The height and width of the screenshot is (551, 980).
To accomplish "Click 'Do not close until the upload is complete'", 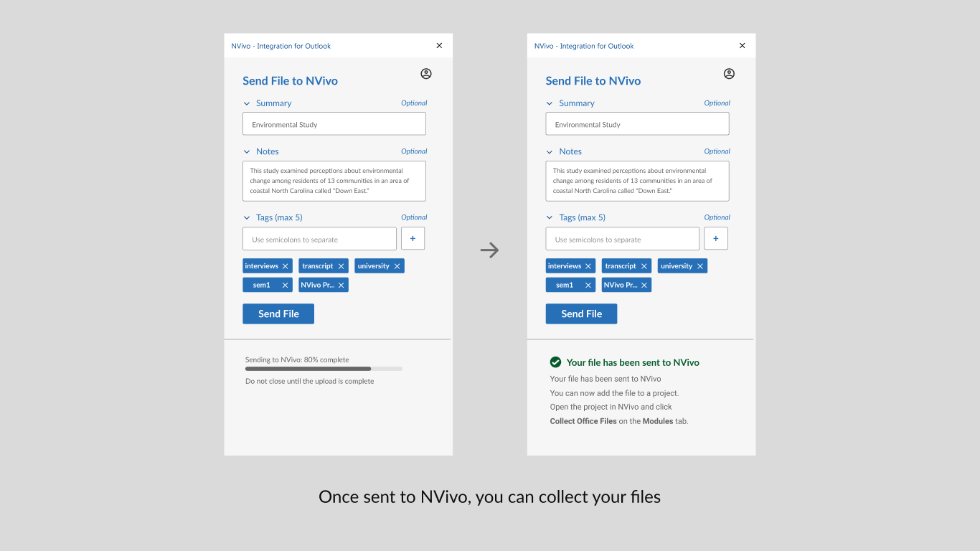I will (x=309, y=381).
